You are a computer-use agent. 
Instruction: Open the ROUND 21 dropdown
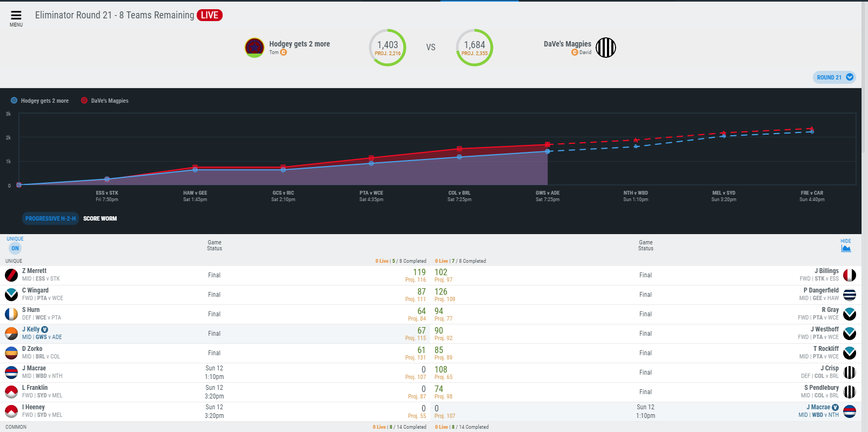click(834, 77)
